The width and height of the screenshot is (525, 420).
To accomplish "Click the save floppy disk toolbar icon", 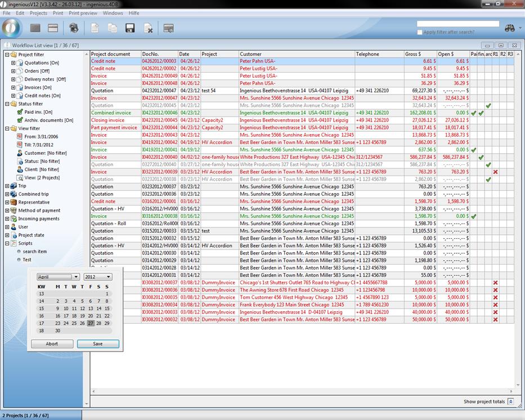I will tap(130, 28).
